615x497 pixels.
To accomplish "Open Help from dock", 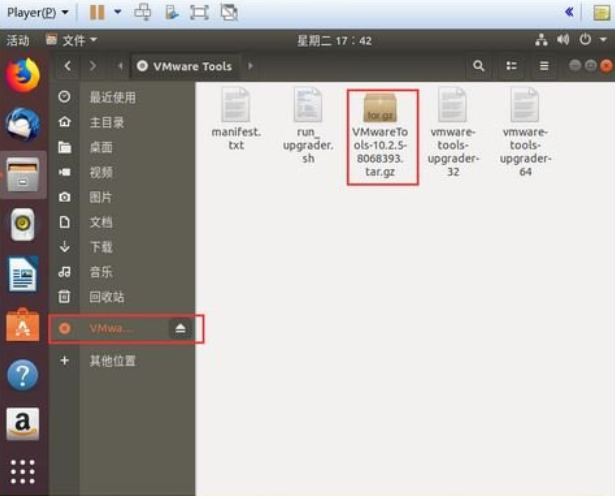I will pyautogui.click(x=23, y=375).
